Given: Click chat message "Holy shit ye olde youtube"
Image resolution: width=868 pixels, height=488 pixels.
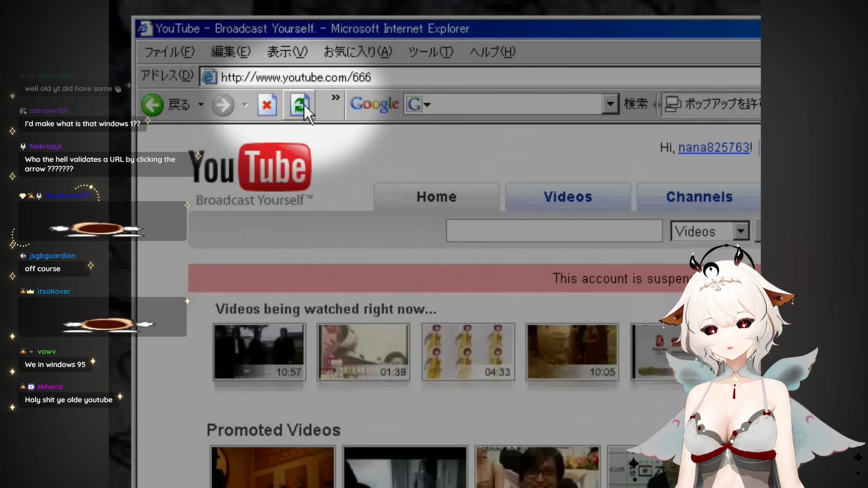Looking at the screenshot, I should point(69,400).
